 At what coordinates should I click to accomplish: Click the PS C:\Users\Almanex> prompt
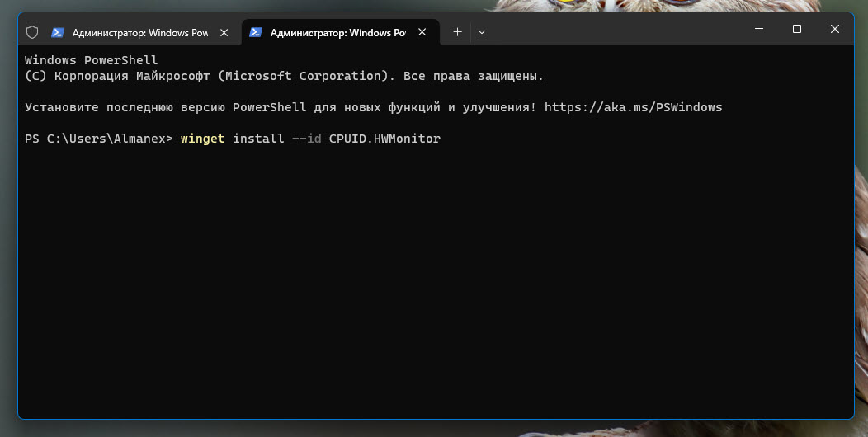[99, 139]
